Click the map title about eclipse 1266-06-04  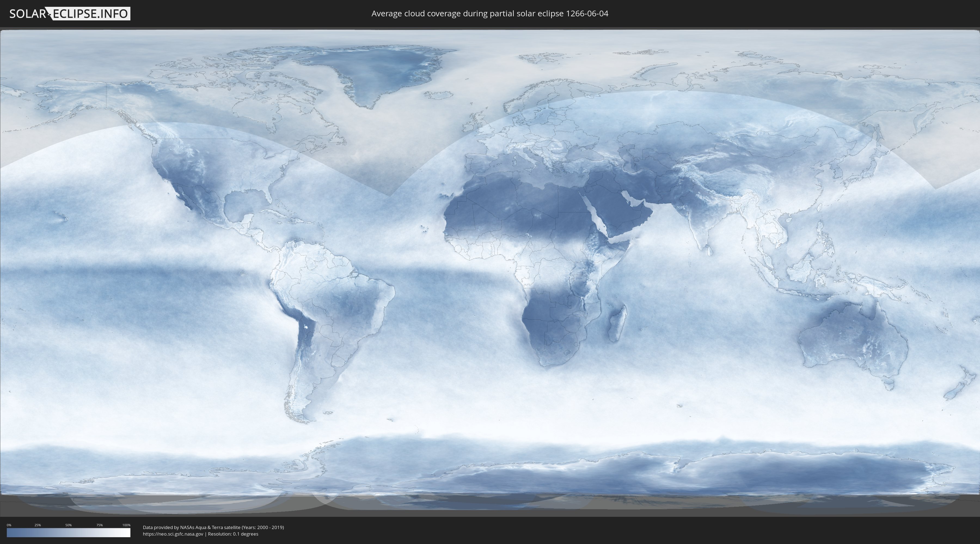[x=490, y=14]
